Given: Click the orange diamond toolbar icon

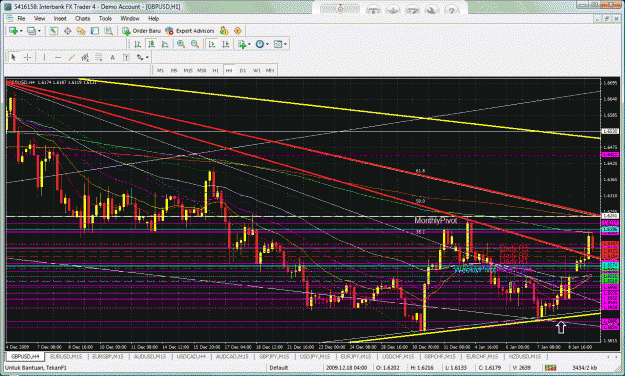Looking at the screenshot, I should (x=238, y=31).
